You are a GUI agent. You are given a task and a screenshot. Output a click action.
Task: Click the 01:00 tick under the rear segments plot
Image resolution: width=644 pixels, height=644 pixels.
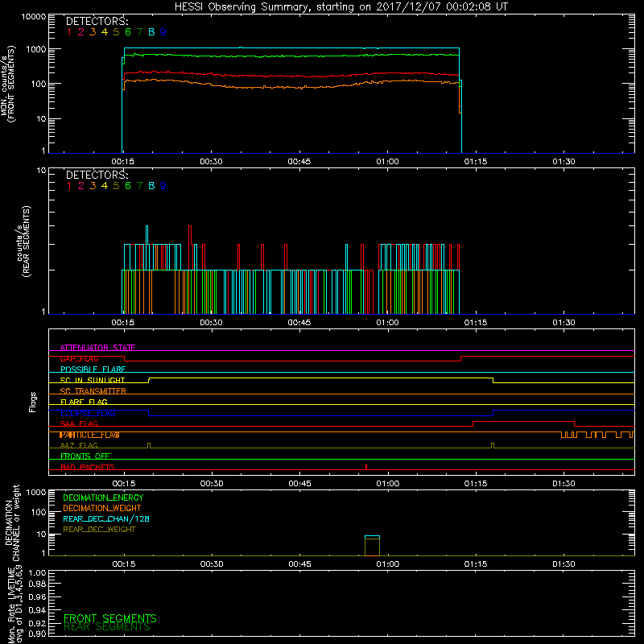tap(388, 323)
